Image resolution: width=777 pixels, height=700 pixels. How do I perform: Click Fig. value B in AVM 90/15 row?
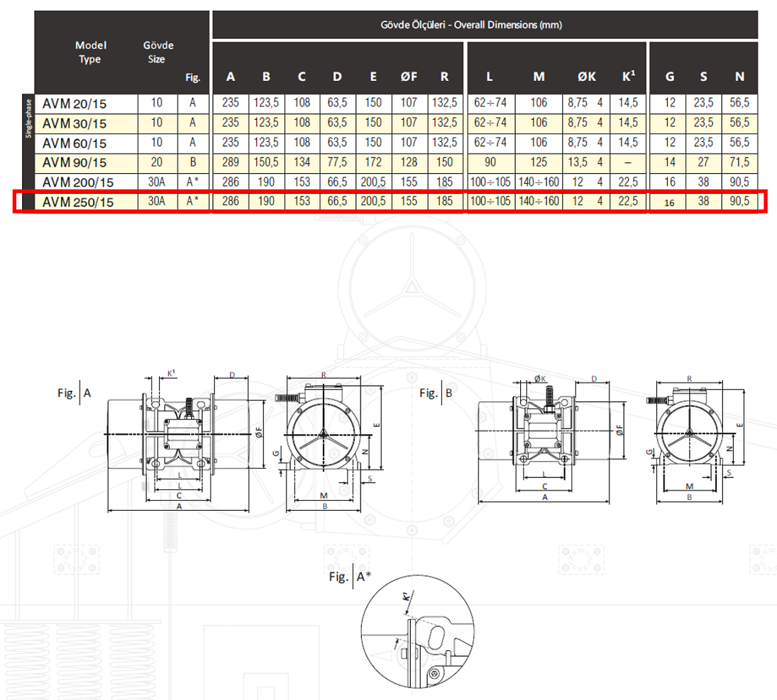193,162
